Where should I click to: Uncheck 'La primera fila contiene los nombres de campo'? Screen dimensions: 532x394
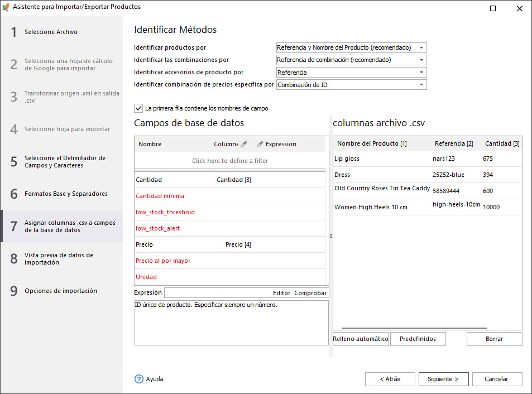[x=138, y=108]
